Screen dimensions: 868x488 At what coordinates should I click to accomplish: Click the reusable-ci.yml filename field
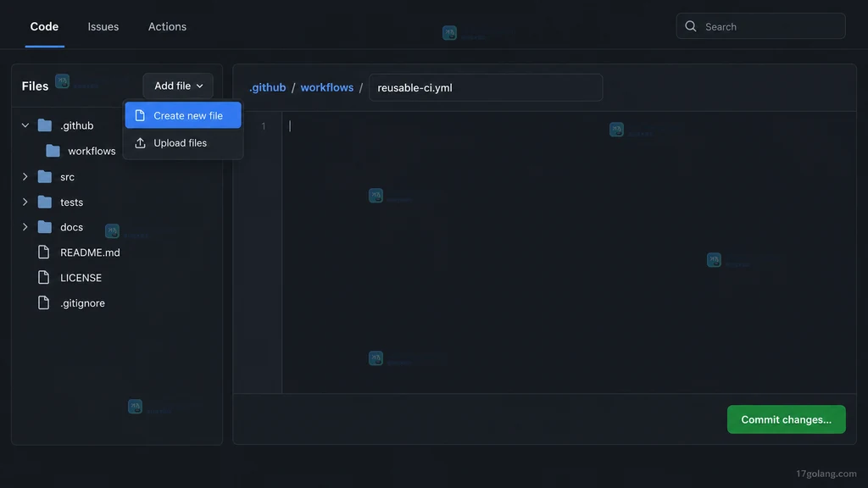coord(486,87)
